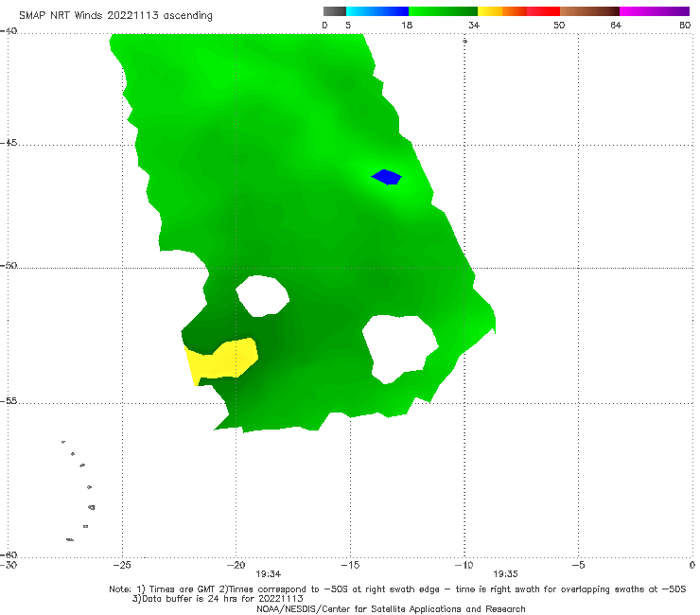Click the color scale label '5'
Screen dimensions: 700x615
click(348, 26)
